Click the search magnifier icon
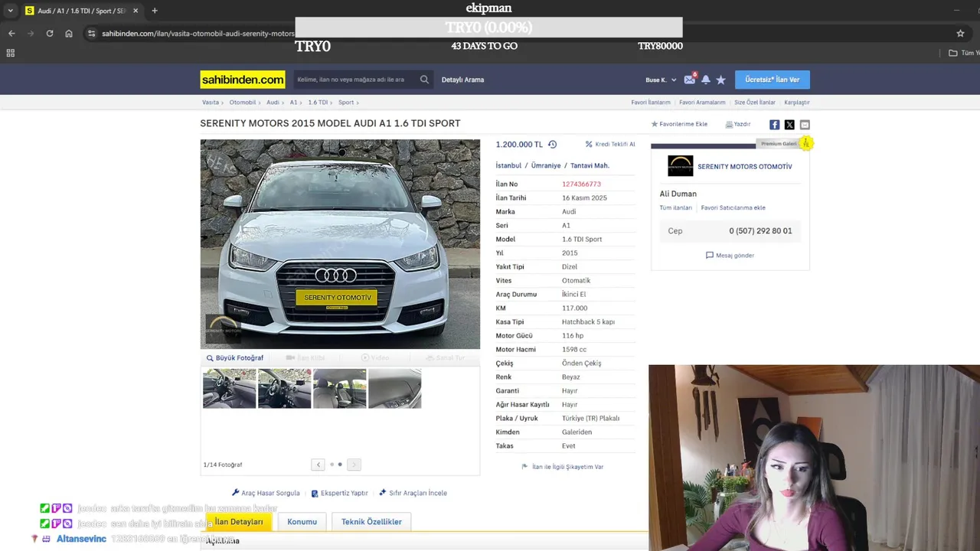 tap(424, 80)
